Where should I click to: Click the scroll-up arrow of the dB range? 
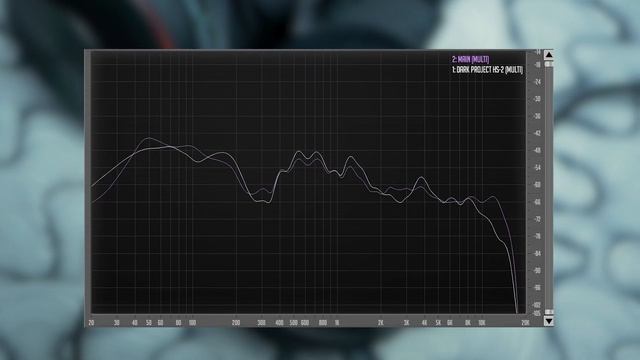click(x=549, y=55)
